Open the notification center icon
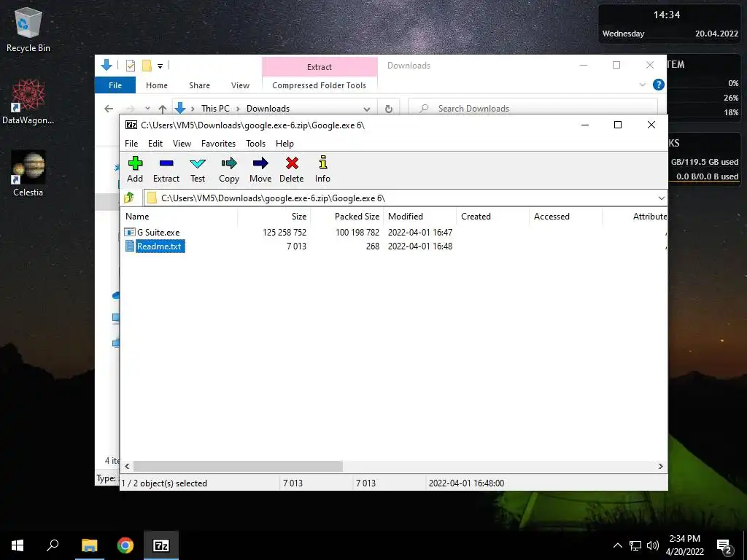This screenshot has height=560, width=747. 724,545
